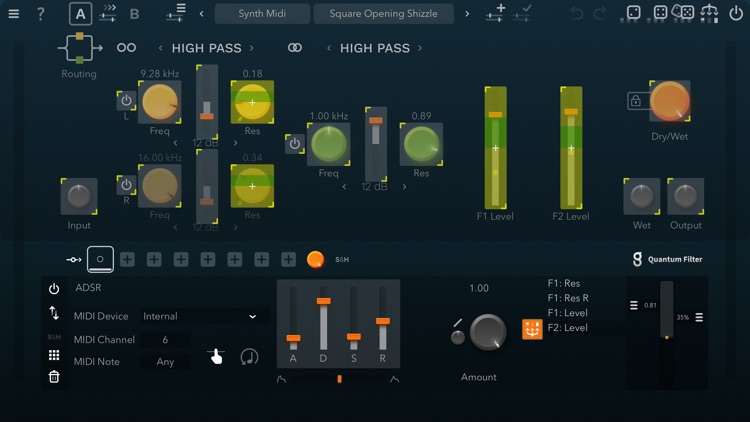
Task: Previous type for first HIGH PASS filter
Action: (x=160, y=48)
